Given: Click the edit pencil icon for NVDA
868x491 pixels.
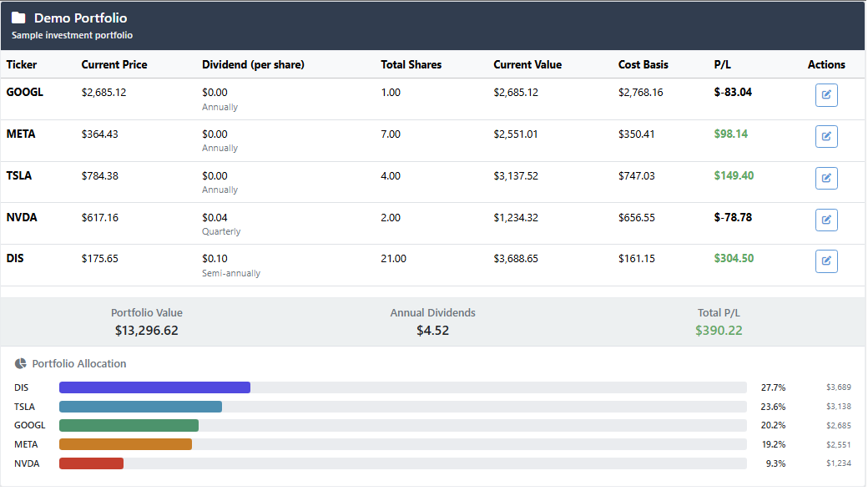Looking at the screenshot, I should click(x=826, y=219).
